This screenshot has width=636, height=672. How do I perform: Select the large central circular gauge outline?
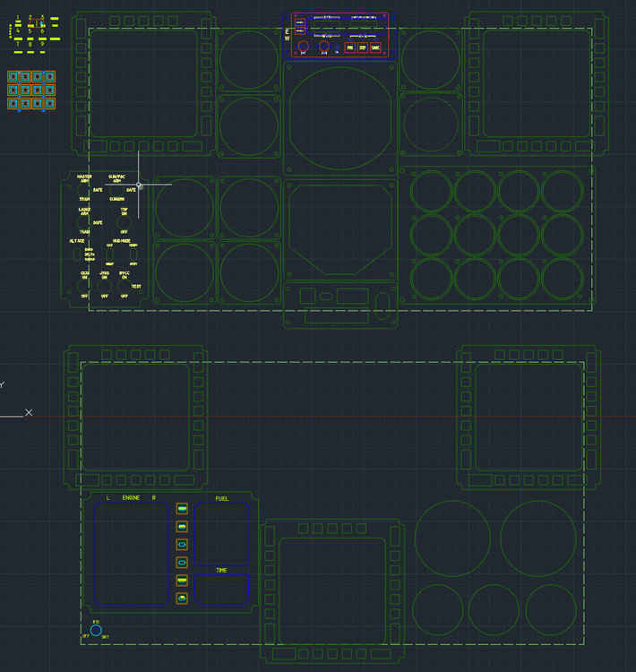tap(340, 119)
